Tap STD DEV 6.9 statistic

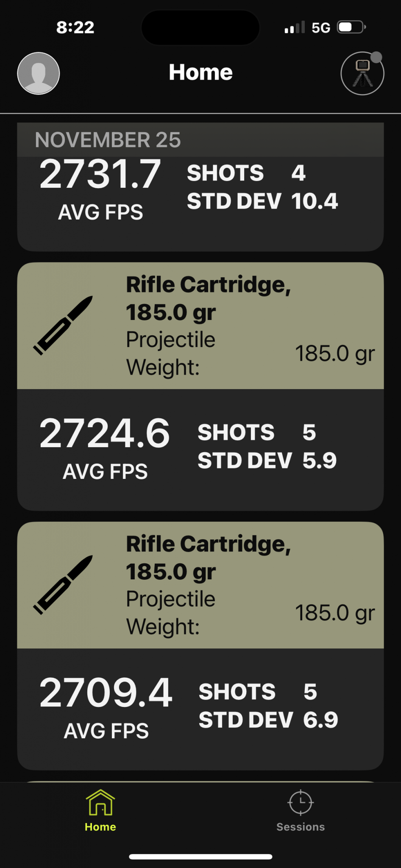pyautogui.click(x=268, y=720)
